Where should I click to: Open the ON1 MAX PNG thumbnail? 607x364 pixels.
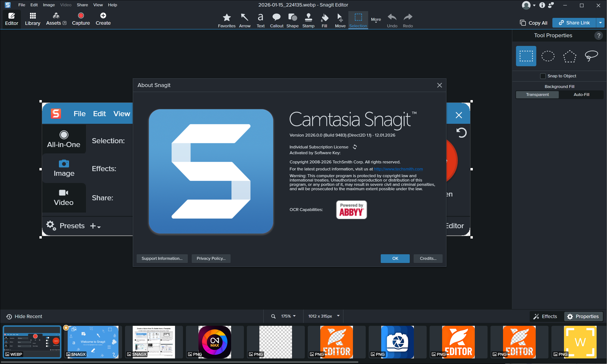215,342
